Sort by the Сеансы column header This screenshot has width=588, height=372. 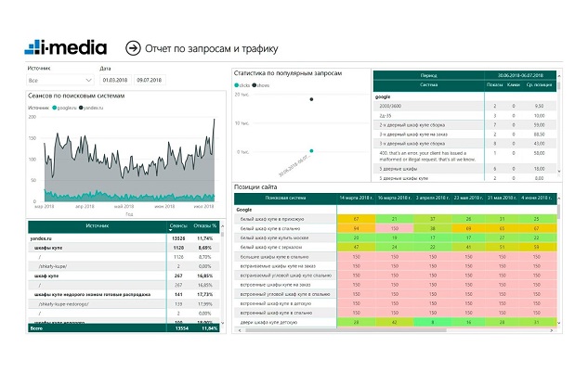178,226
